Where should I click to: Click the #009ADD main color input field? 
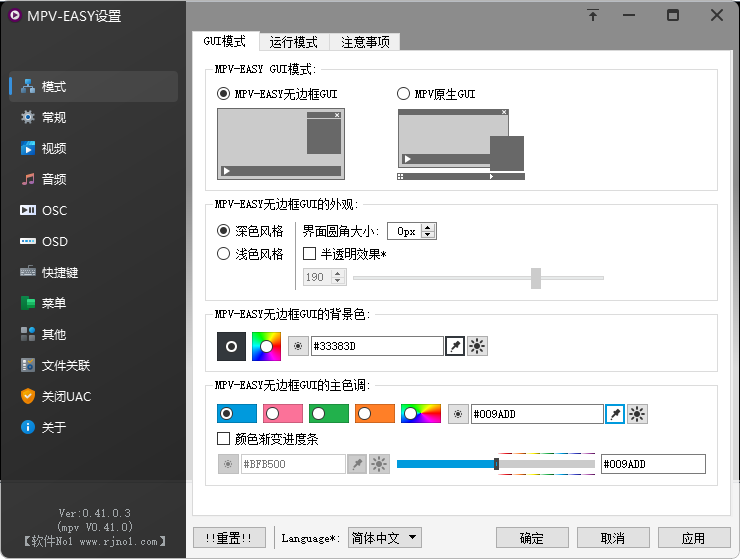(537, 414)
